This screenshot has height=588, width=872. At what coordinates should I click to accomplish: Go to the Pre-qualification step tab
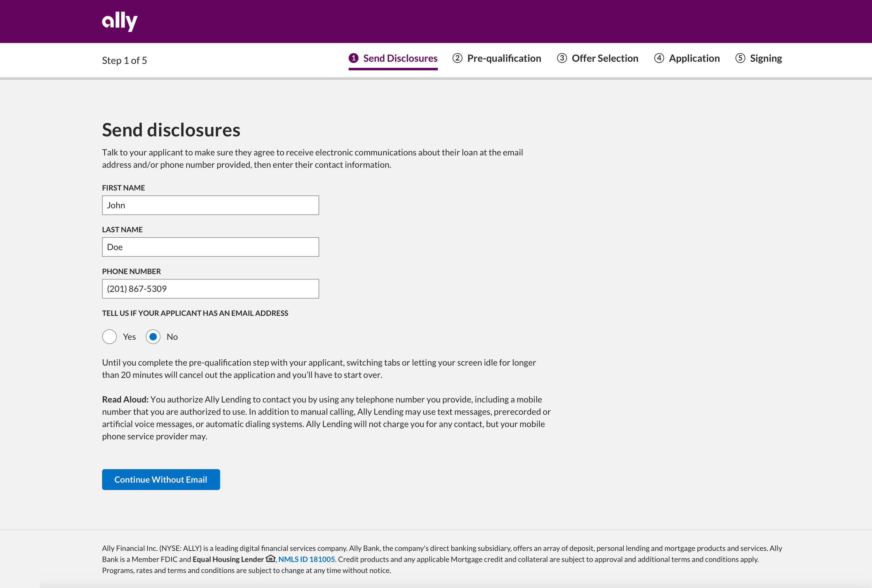pos(497,59)
